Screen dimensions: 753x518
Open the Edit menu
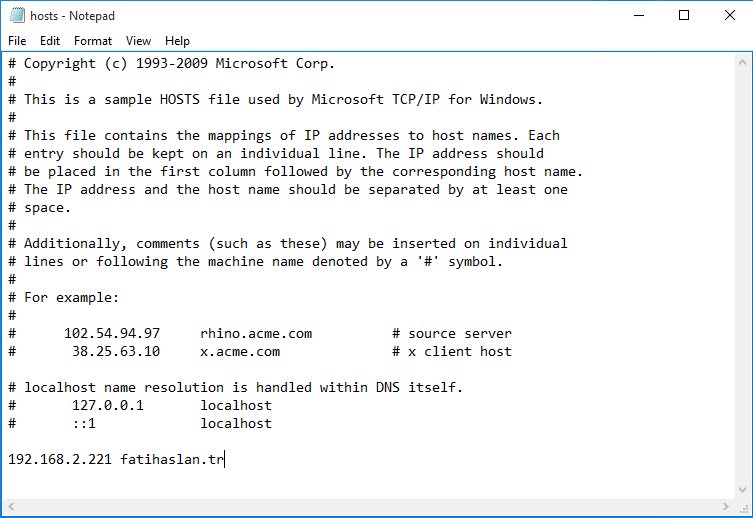coord(50,41)
